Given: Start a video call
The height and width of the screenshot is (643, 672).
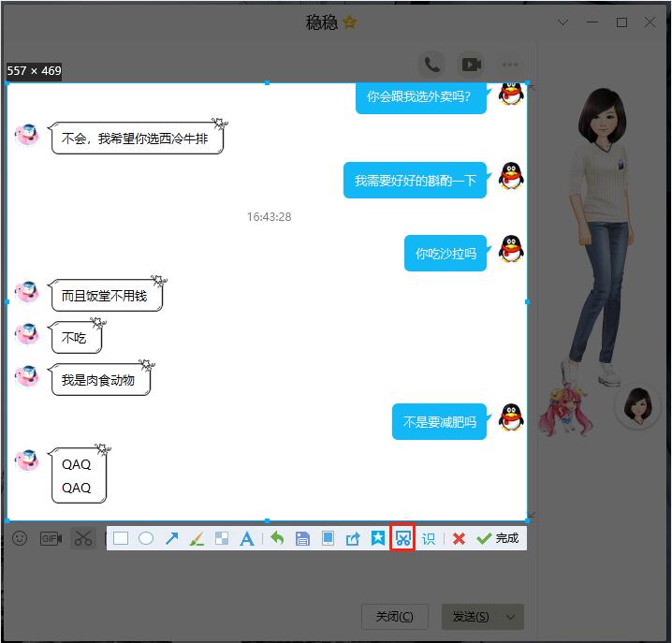Looking at the screenshot, I should pyautogui.click(x=471, y=65).
